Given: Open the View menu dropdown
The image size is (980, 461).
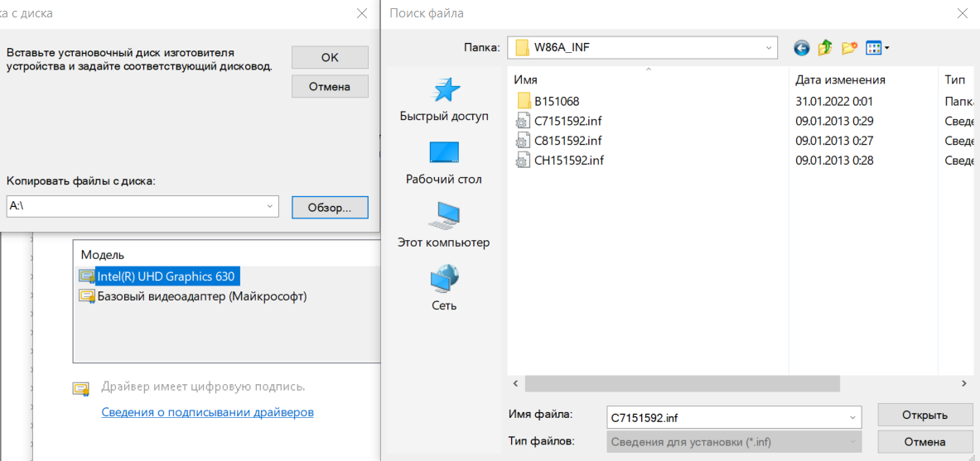Looking at the screenshot, I should [877, 47].
